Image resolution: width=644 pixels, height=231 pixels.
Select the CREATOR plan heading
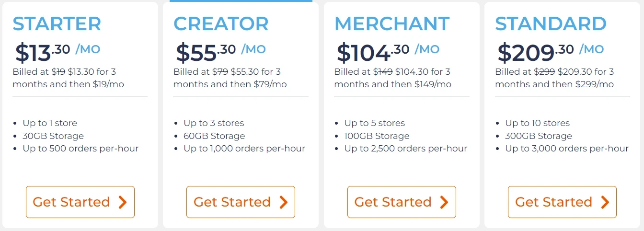(x=221, y=24)
